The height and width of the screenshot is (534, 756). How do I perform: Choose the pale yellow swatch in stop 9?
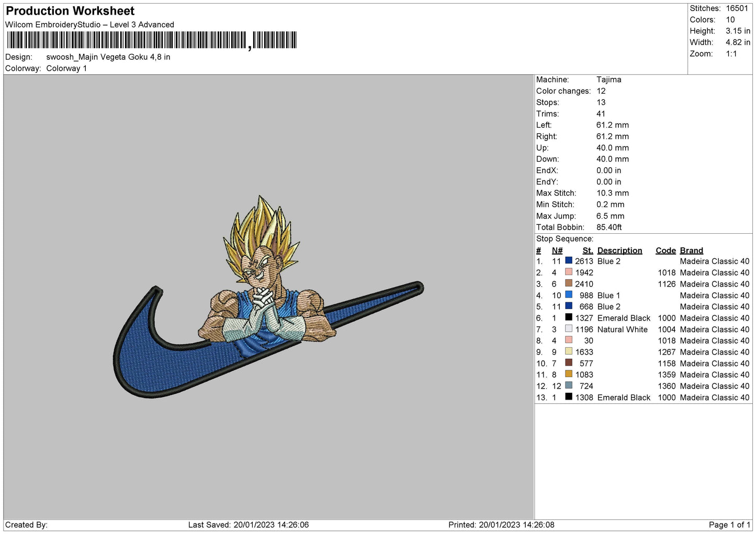[569, 351]
